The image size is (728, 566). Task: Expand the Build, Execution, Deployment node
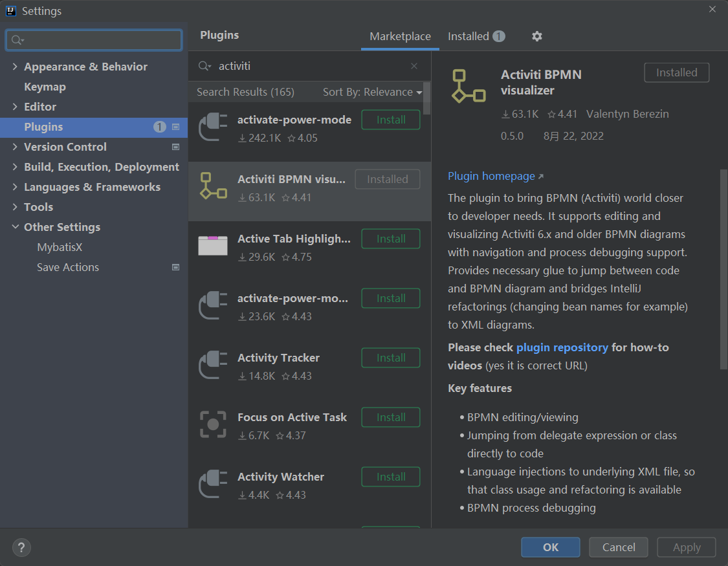pyautogui.click(x=15, y=167)
